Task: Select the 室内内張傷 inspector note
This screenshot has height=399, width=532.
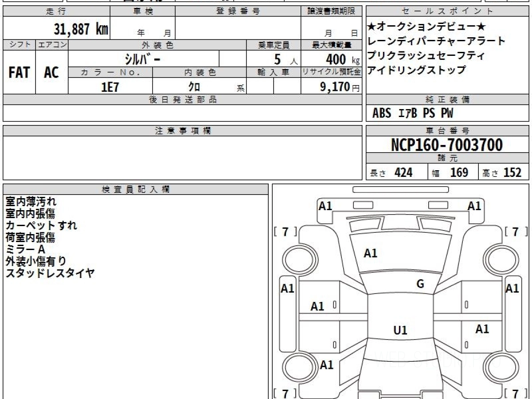Action: pos(30,214)
